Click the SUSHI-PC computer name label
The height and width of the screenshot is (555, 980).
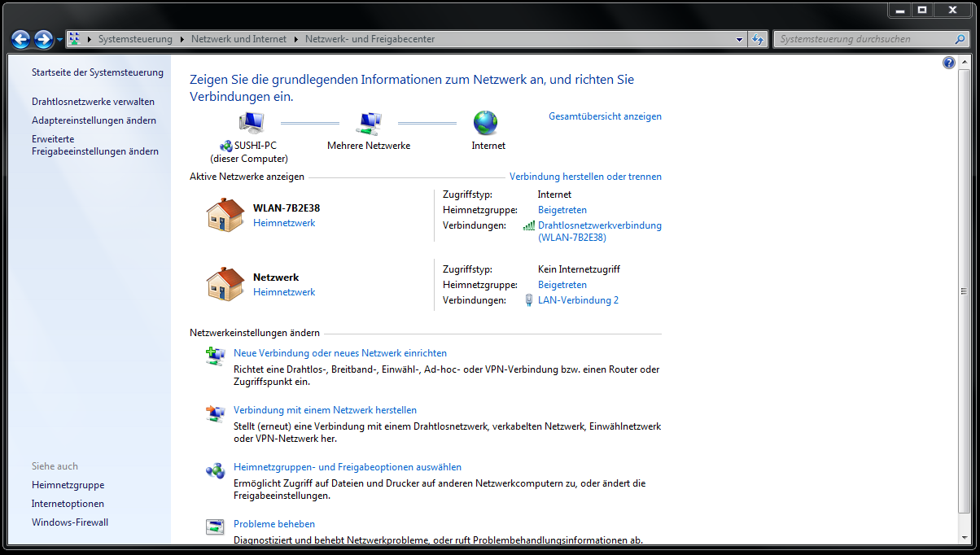pos(255,146)
